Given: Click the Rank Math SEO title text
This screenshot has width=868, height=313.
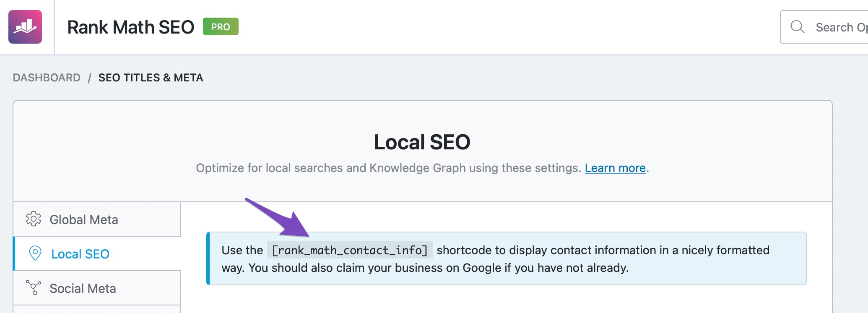Looking at the screenshot, I should [x=130, y=27].
